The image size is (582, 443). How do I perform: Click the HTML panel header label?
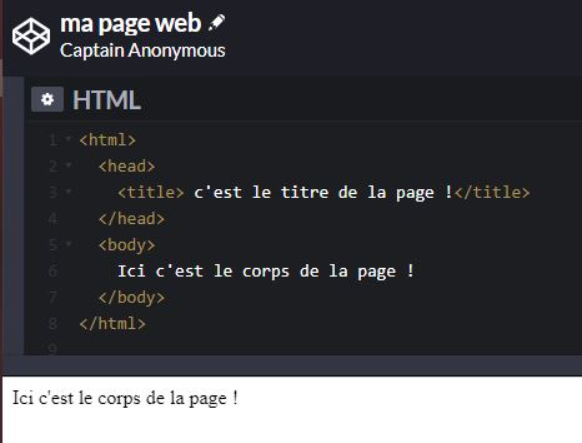coord(107,100)
